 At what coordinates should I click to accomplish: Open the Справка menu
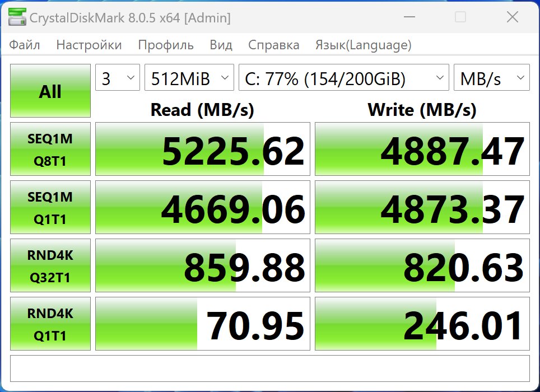[x=273, y=45]
